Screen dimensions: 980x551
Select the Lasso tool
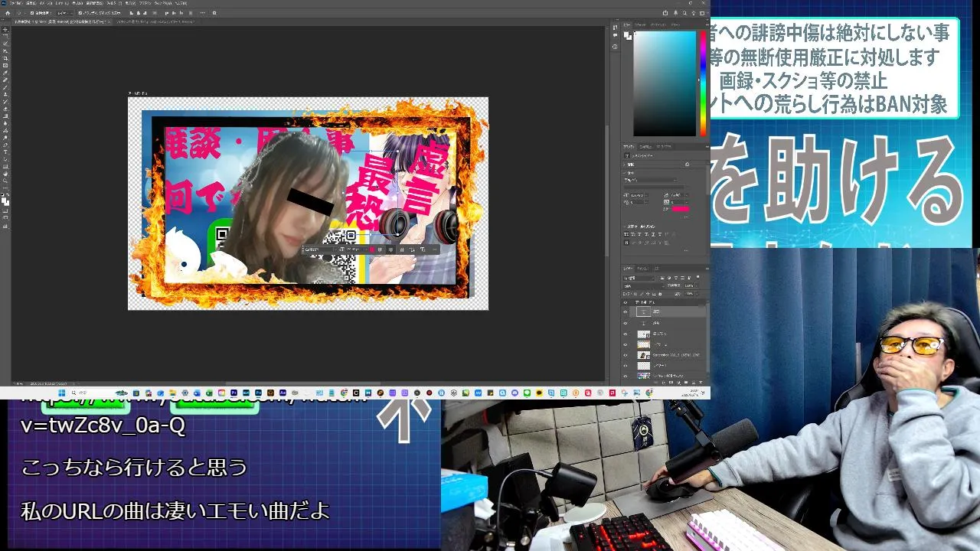click(5, 43)
